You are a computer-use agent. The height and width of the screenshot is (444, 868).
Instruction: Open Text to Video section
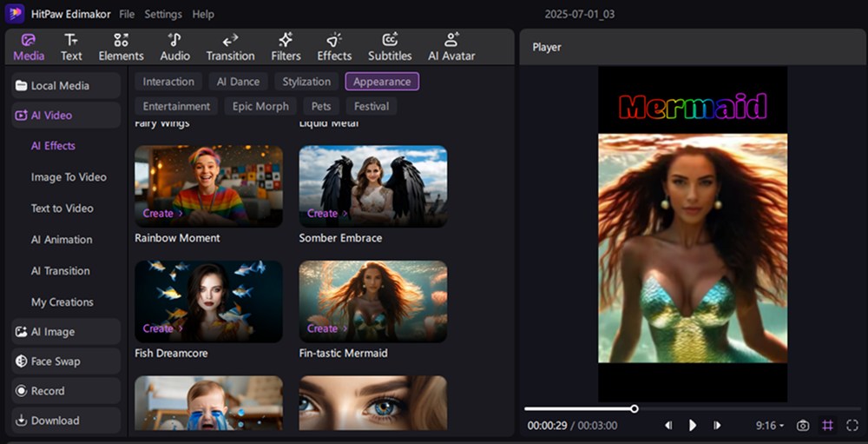coord(62,209)
